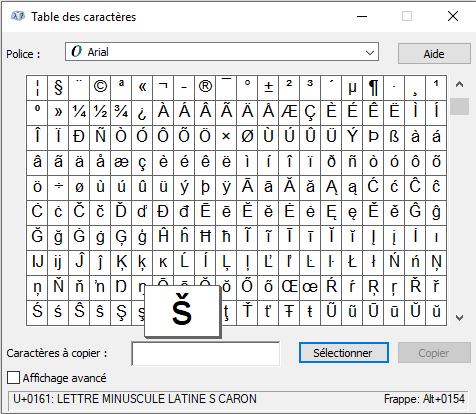Select the lowercase ÿ diaeresis cell
Screen dimensions: 476x414
226,188
